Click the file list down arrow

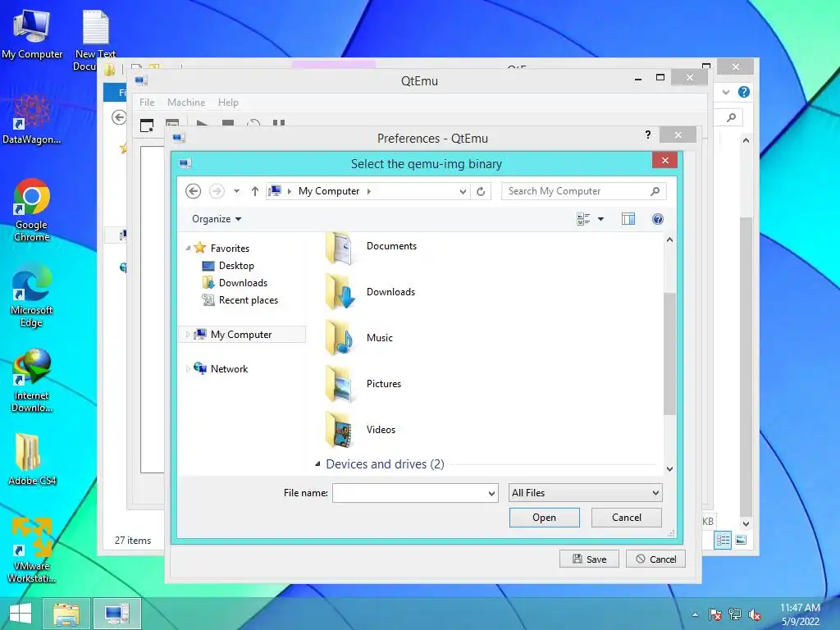(669, 468)
